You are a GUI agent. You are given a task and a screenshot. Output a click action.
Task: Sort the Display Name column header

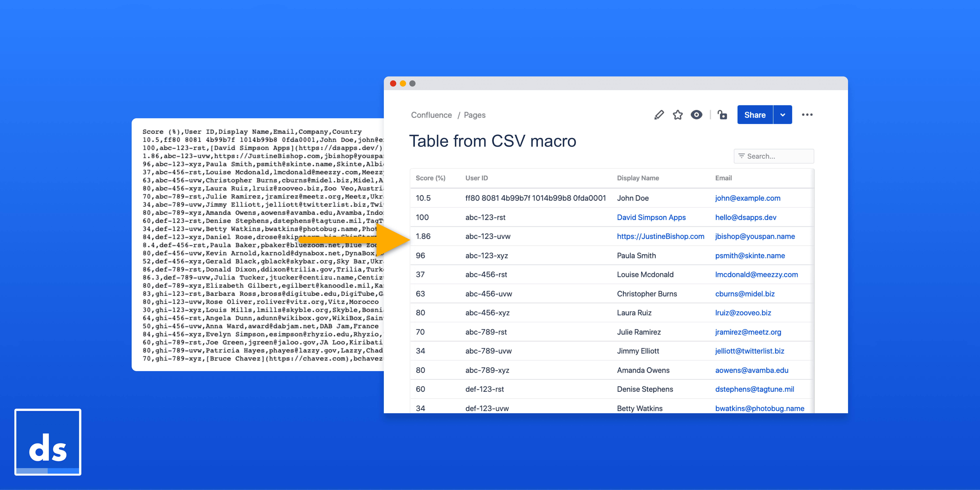pyautogui.click(x=638, y=178)
